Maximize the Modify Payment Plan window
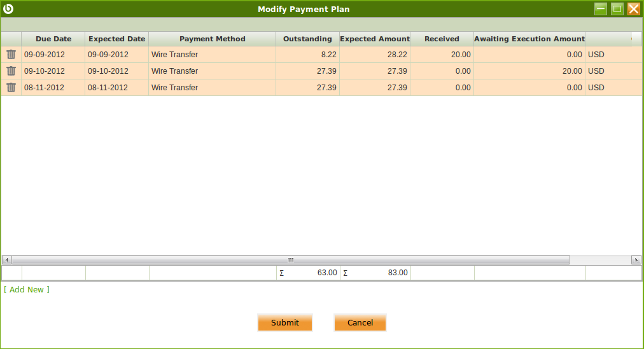This screenshot has width=644, height=349. [x=617, y=9]
